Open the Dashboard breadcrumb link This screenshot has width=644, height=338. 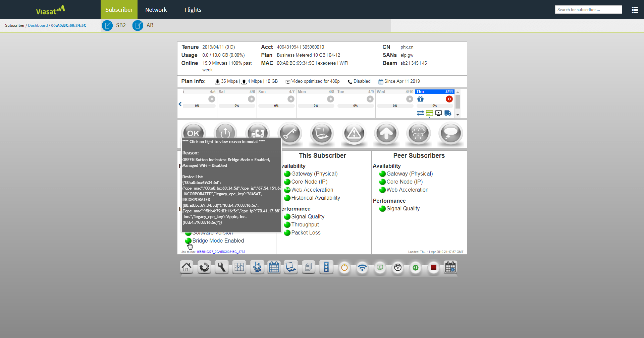point(38,25)
